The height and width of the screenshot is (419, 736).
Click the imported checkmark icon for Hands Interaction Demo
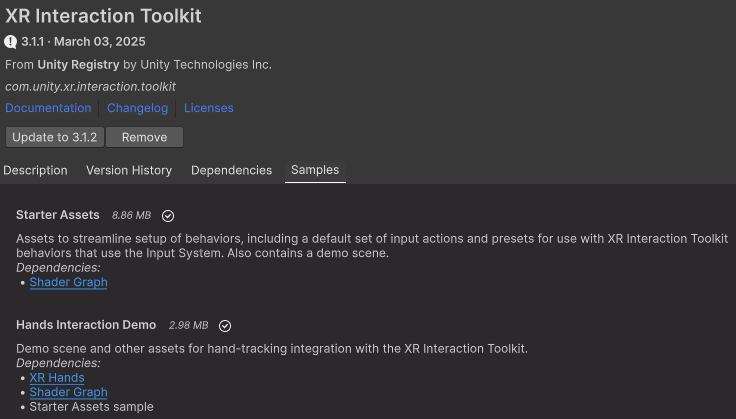coord(225,326)
